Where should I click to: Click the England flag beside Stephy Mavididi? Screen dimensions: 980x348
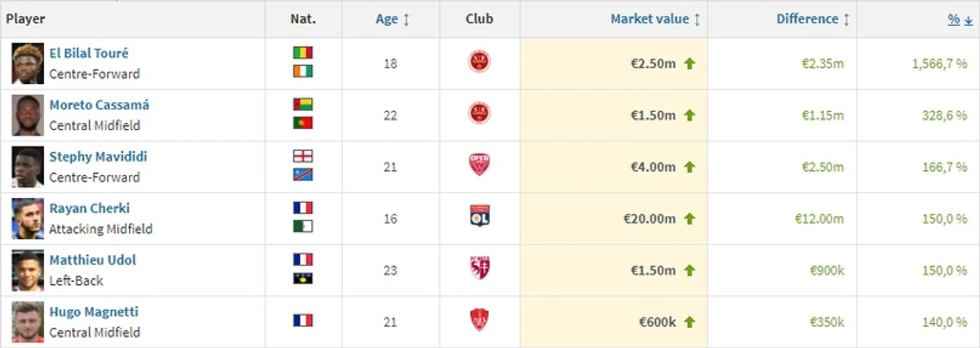pyautogui.click(x=303, y=156)
